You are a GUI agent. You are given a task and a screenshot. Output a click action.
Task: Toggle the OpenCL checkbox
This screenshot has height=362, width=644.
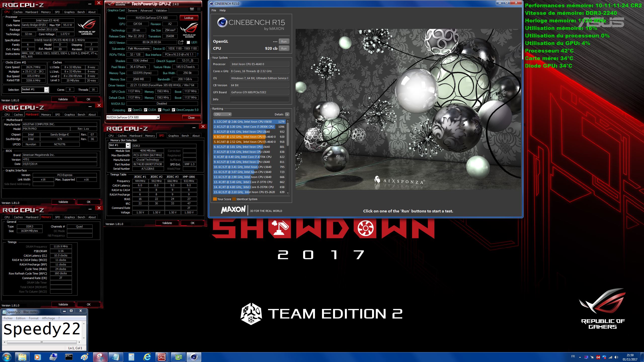click(x=130, y=110)
